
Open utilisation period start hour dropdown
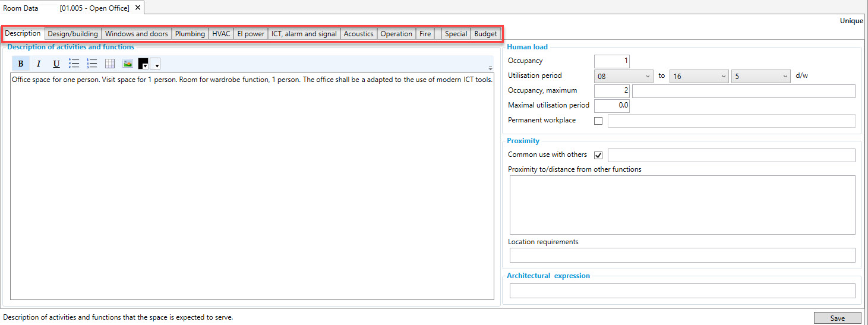pos(624,77)
